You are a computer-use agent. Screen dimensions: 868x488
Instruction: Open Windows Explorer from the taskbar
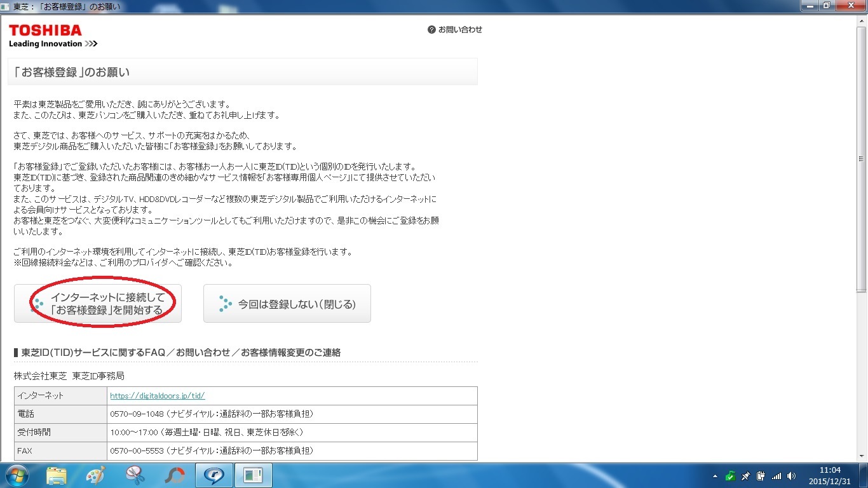[57, 475]
